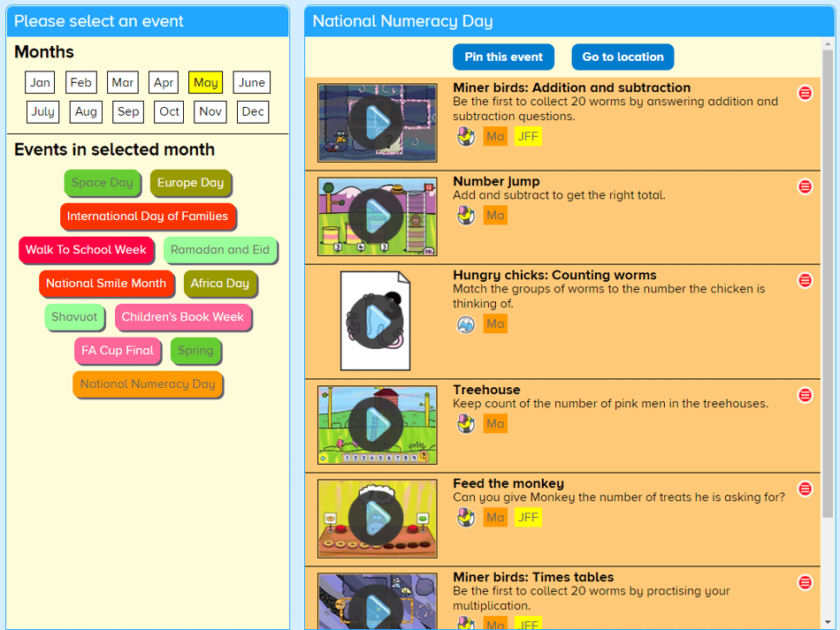Screen dimensions: 840x630
Task: Switch to the Sep month
Action: 128,112
